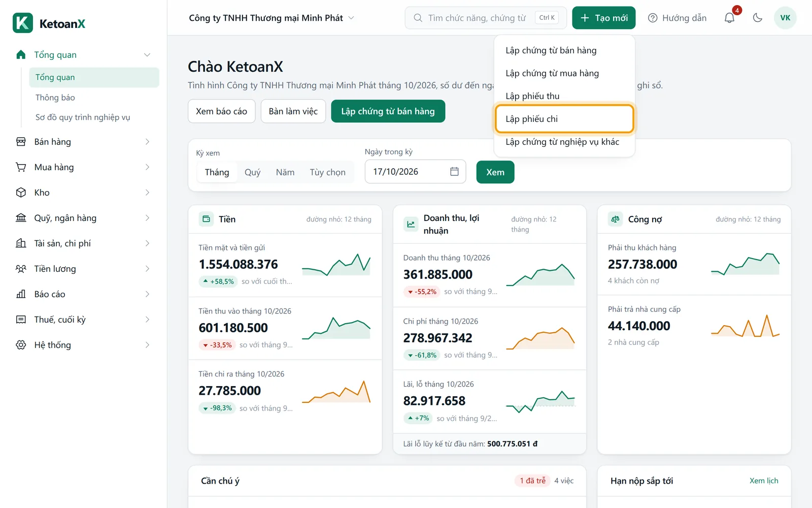This screenshot has width=812, height=508.
Task: Select the Năm period option
Action: (285, 172)
